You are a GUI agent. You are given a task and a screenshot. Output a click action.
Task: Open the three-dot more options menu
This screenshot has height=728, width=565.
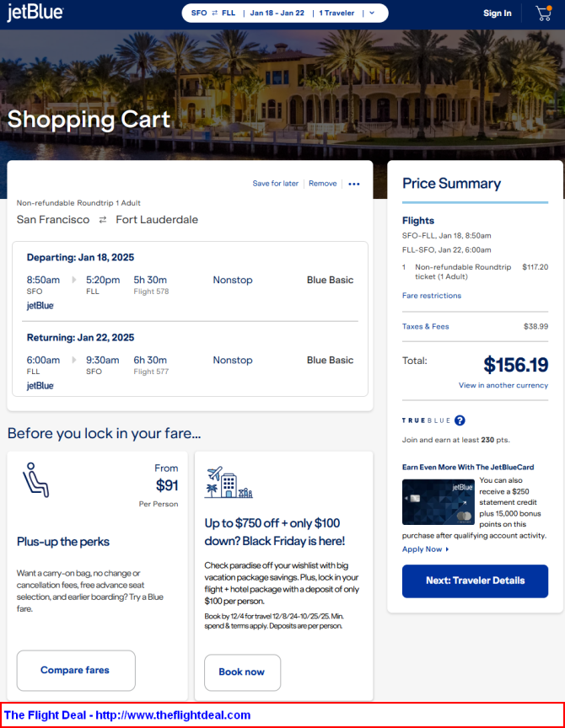point(354,184)
